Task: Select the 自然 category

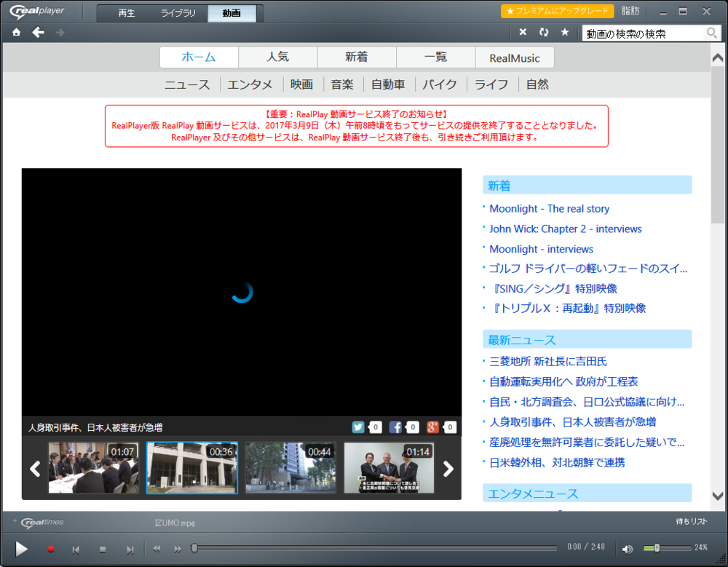Action: pos(537,84)
